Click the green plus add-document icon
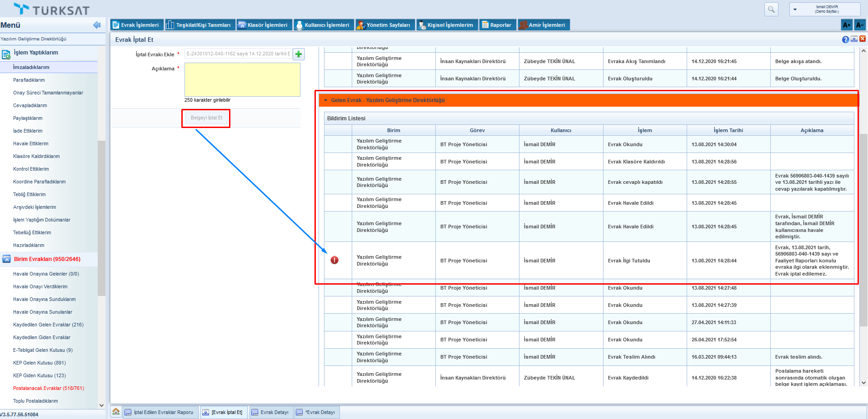Viewport: 868px width, 419px height. 299,54
